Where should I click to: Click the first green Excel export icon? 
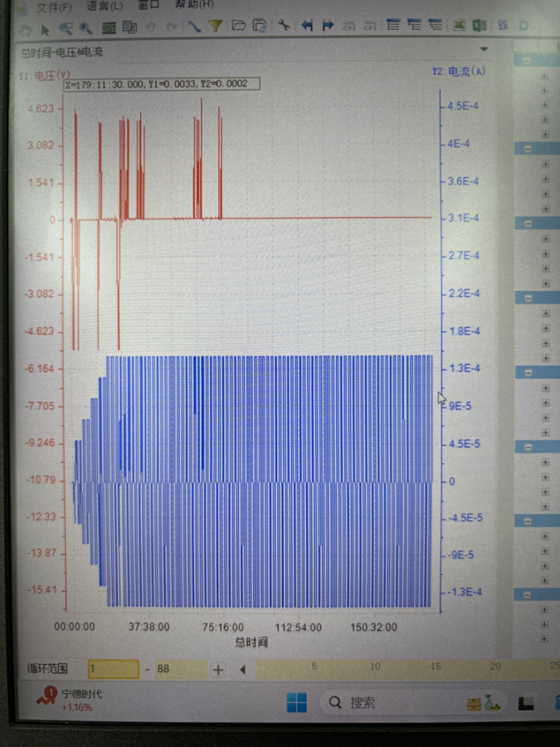pos(459,25)
